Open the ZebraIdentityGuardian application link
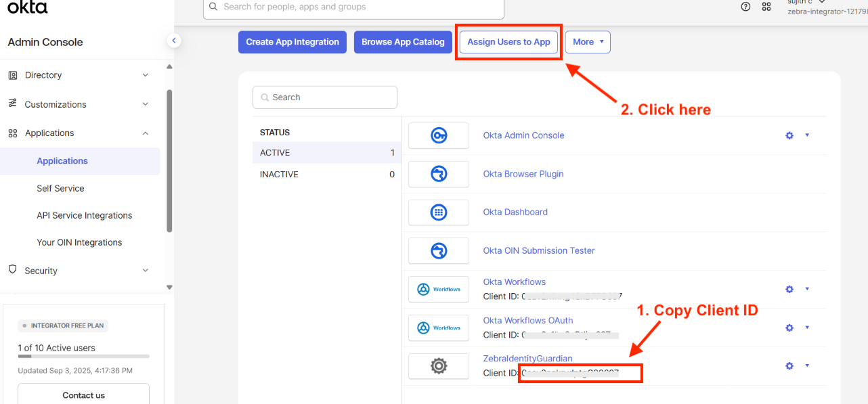The height and width of the screenshot is (404, 868). click(527, 359)
